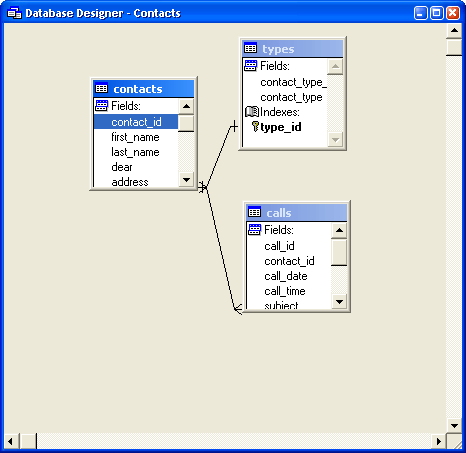This screenshot has height=453, width=466.
Task: Select the contact_type_ field in types table
Action: pyautogui.click(x=293, y=82)
